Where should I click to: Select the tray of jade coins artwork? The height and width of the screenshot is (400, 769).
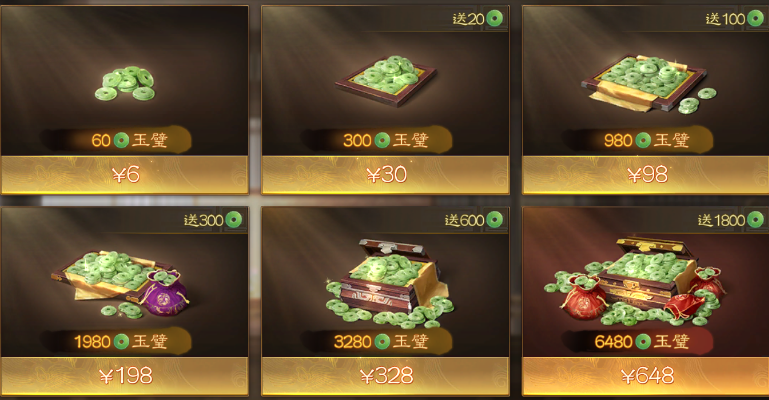[386, 81]
